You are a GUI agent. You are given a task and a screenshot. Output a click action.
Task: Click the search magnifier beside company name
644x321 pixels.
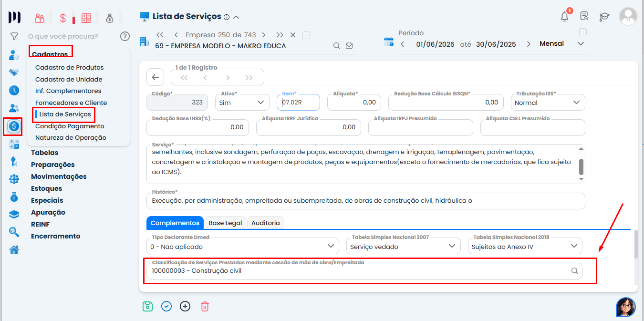[336, 46]
